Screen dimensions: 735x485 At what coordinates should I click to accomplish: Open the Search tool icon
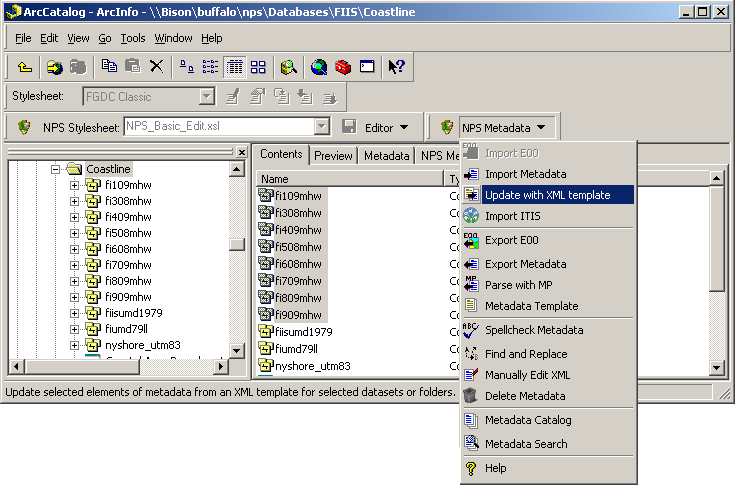pyautogui.click(x=288, y=67)
